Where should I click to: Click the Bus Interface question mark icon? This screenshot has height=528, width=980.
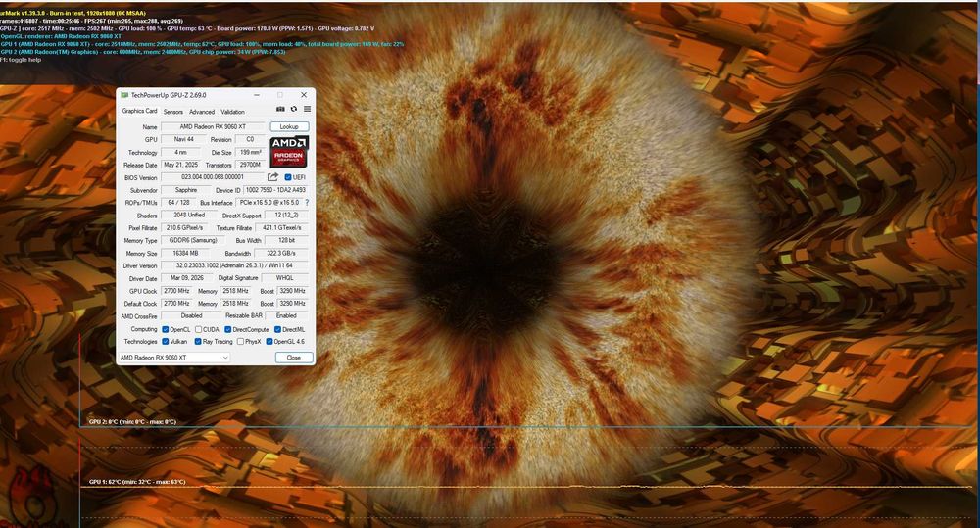pos(307,203)
